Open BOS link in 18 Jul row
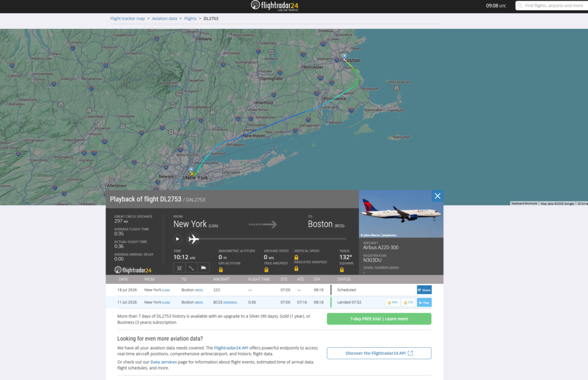The width and height of the screenshot is (588, 380). (199, 290)
